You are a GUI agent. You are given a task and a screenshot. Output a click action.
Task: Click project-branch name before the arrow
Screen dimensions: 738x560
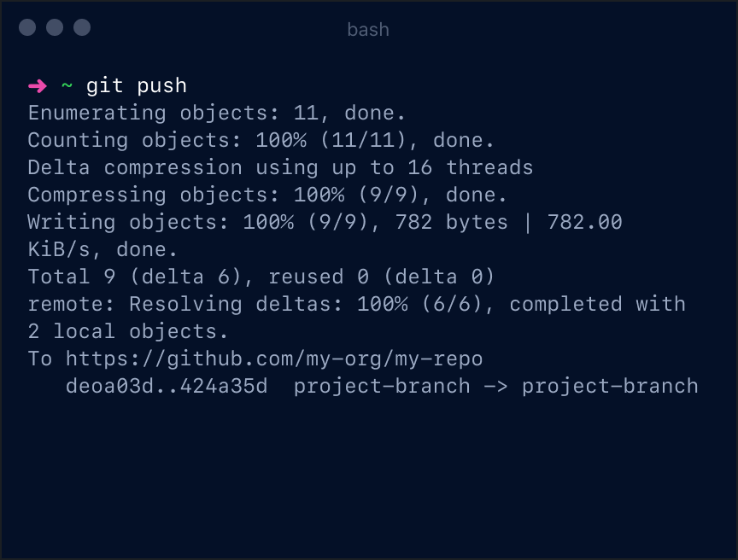[382, 386]
